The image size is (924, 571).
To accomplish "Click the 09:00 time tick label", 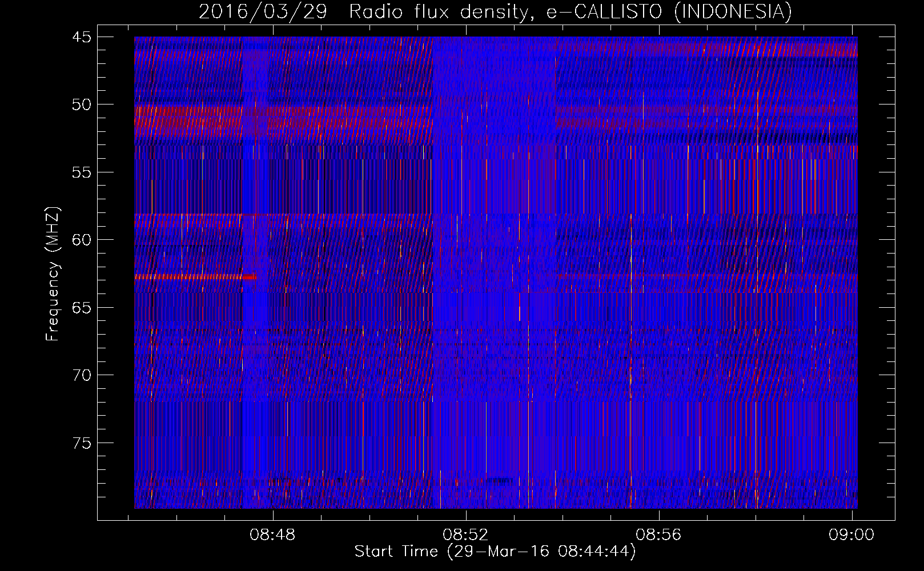I will 852,535.
